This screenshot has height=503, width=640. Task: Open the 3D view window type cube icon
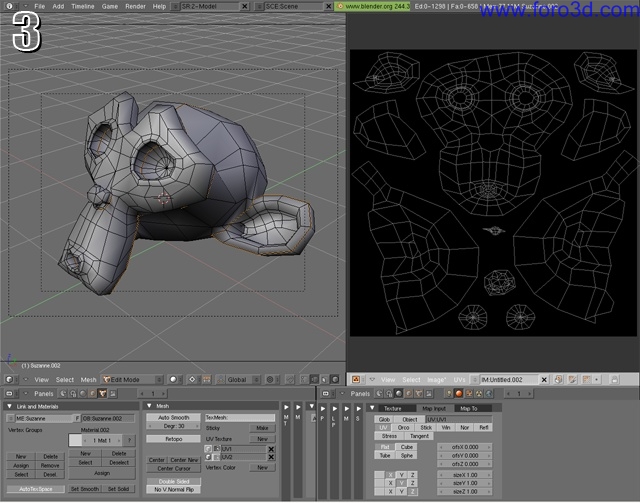tap(9, 379)
